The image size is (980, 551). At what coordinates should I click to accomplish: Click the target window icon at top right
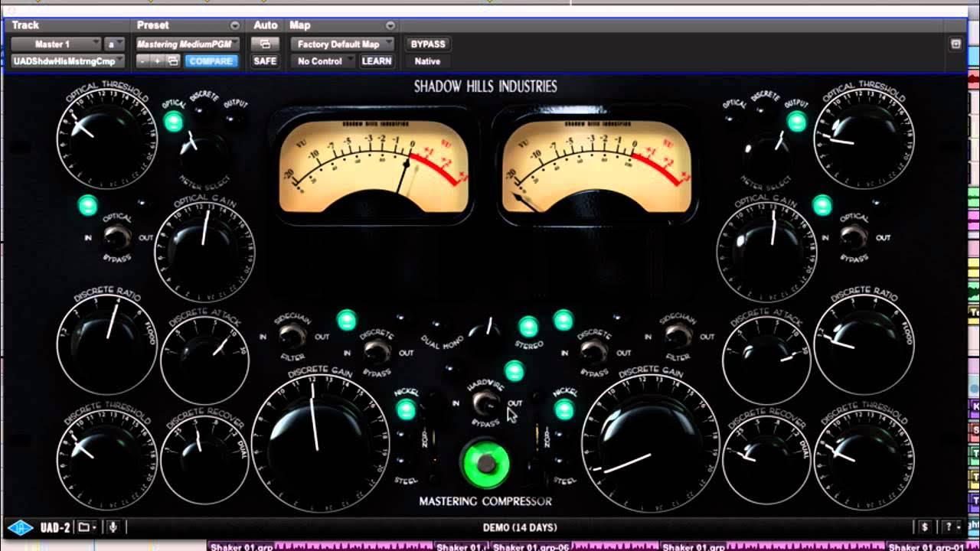(x=955, y=44)
